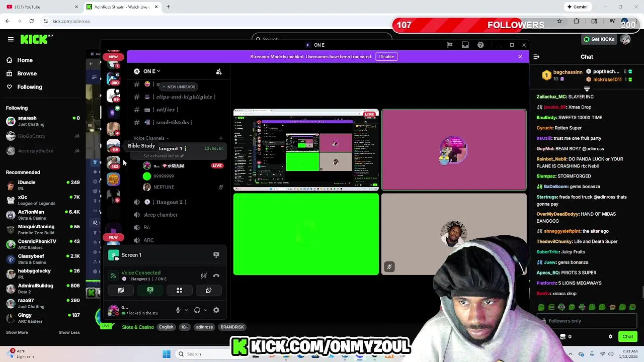Open the soundboard button

208,290
